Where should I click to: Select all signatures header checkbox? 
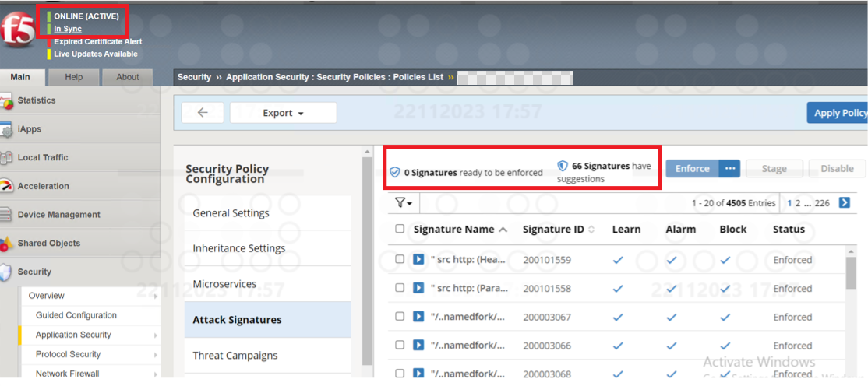click(x=400, y=228)
